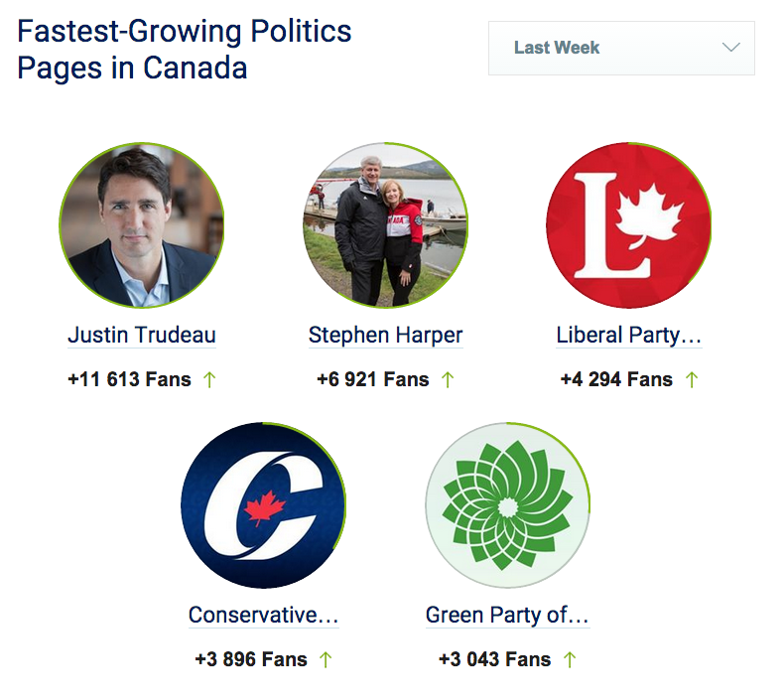Click the Green Party flower logo
Image resolution: width=784 pixels, height=700 pixels.
coord(507,505)
